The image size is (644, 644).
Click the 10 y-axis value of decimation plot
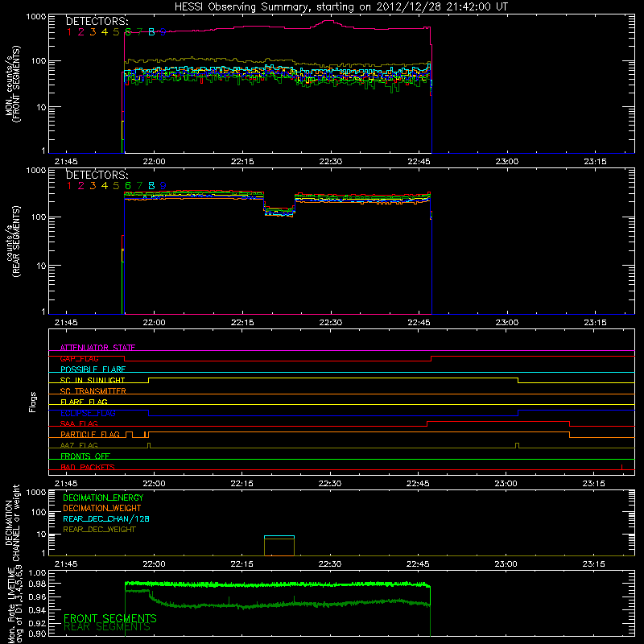coord(41,534)
